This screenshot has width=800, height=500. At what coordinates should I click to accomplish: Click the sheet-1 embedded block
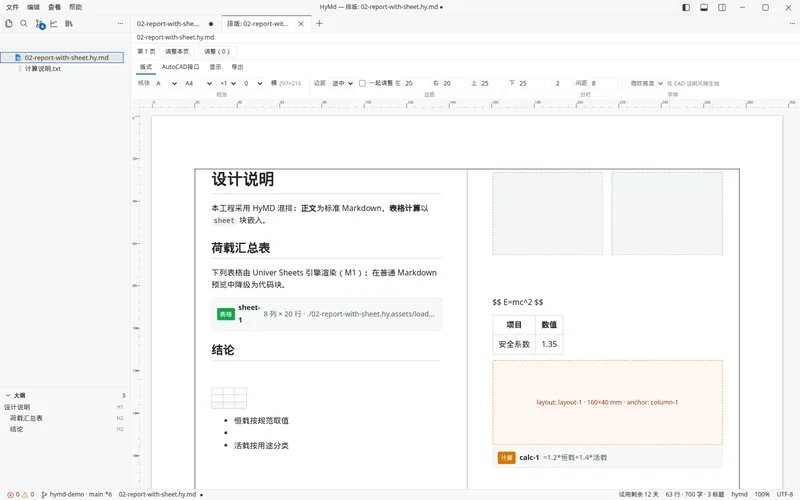point(327,314)
